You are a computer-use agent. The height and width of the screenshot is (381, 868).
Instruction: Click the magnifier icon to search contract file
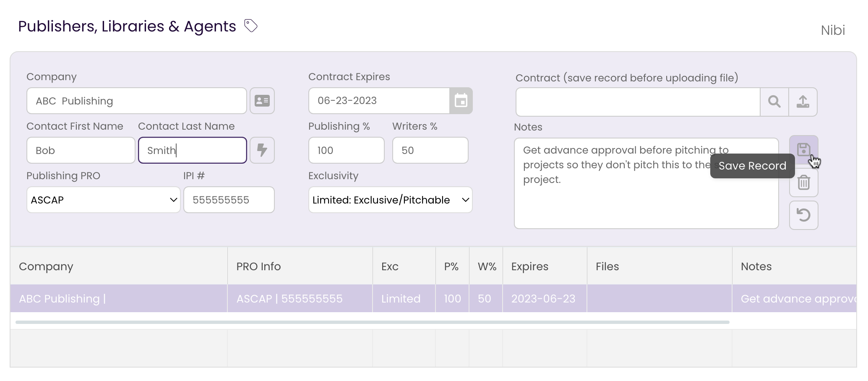[774, 102]
